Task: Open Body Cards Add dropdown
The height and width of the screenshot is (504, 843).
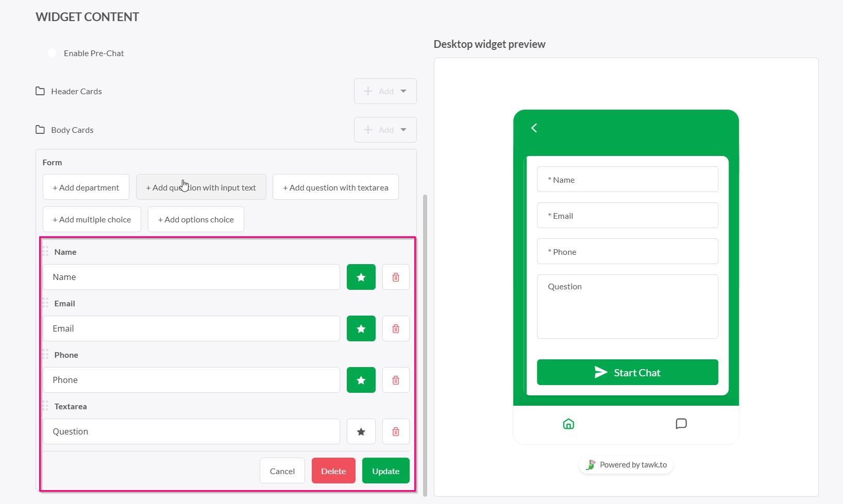Action: click(385, 130)
